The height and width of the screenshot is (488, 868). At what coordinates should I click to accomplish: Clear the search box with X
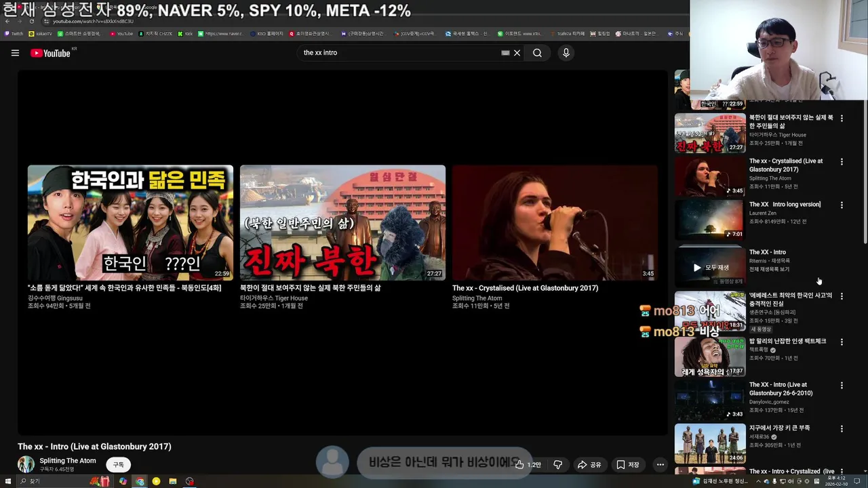tap(517, 53)
